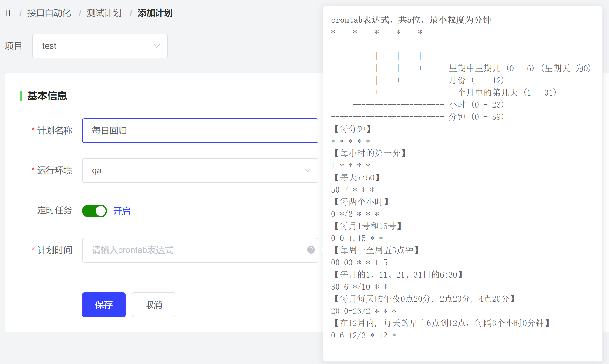609x364 pixels.
Task: Expand the 项目 dropdown chevron arrow
Action: pyautogui.click(x=157, y=46)
